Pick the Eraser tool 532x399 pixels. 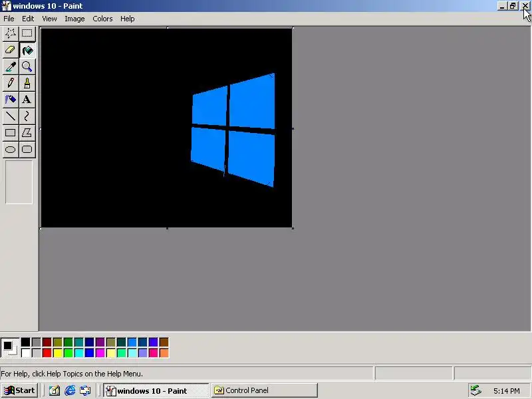(x=10, y=50)
